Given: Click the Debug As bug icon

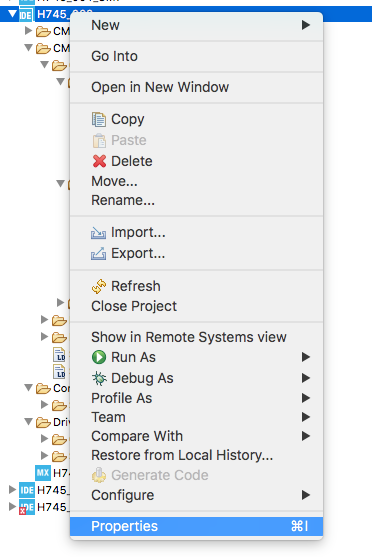Looking at the screenshot, I should click(x=99, y=378).
